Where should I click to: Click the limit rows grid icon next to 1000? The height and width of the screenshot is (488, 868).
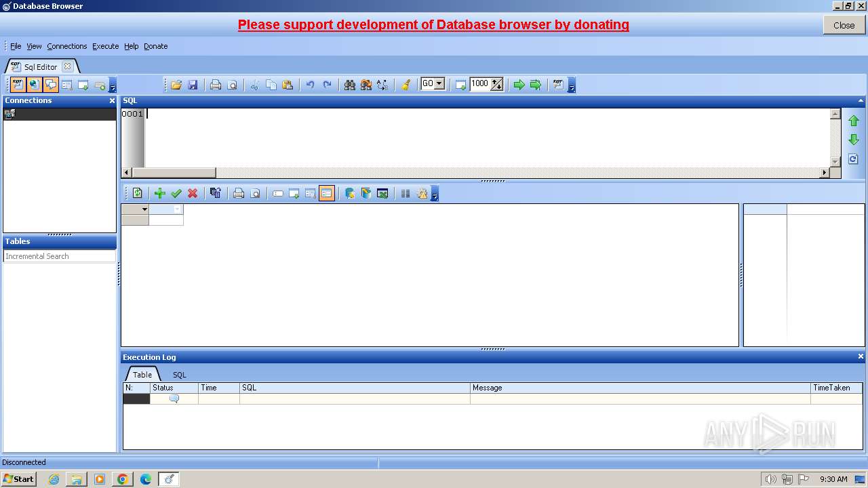tap(461, 85)
